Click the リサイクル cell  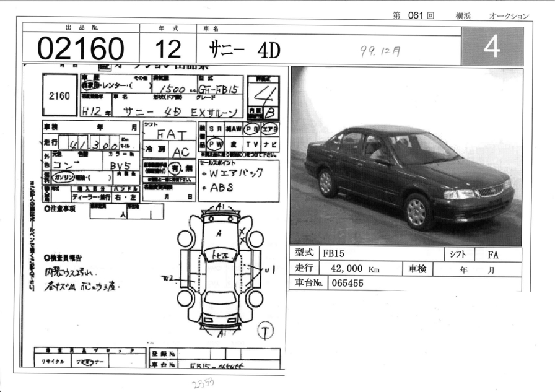pos(53,361)
